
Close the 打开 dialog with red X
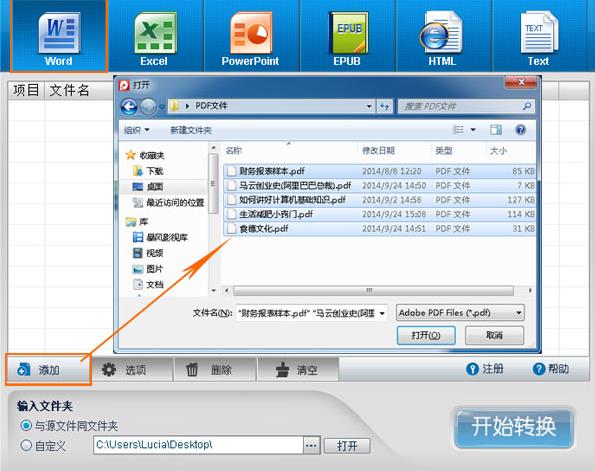click(x=521, y=82)
